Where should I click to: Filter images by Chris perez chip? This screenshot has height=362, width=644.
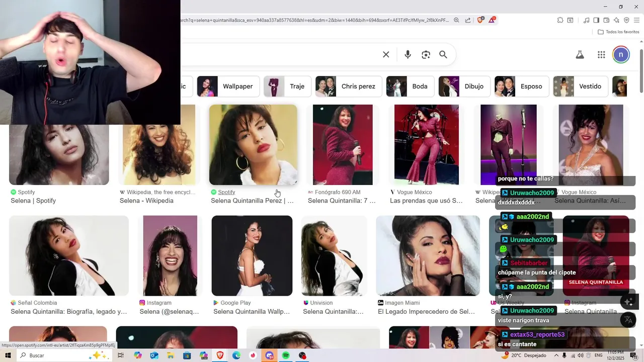point(349,86)
